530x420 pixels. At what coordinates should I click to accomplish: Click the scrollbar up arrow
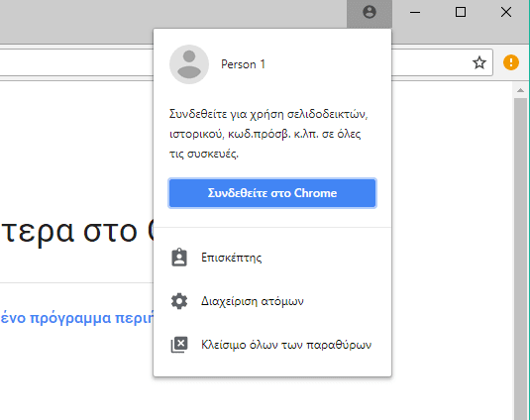520,90
